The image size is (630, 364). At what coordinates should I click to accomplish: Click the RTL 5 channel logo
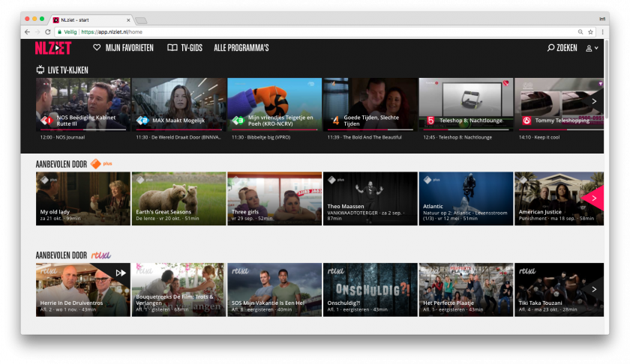click(x=430, y=121)
